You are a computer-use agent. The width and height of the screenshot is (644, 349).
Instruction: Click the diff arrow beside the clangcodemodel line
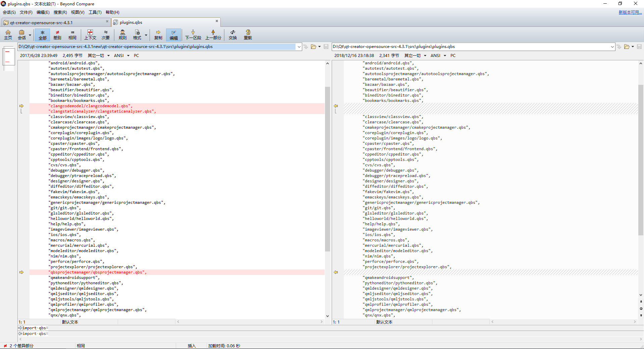click(21, 106)
